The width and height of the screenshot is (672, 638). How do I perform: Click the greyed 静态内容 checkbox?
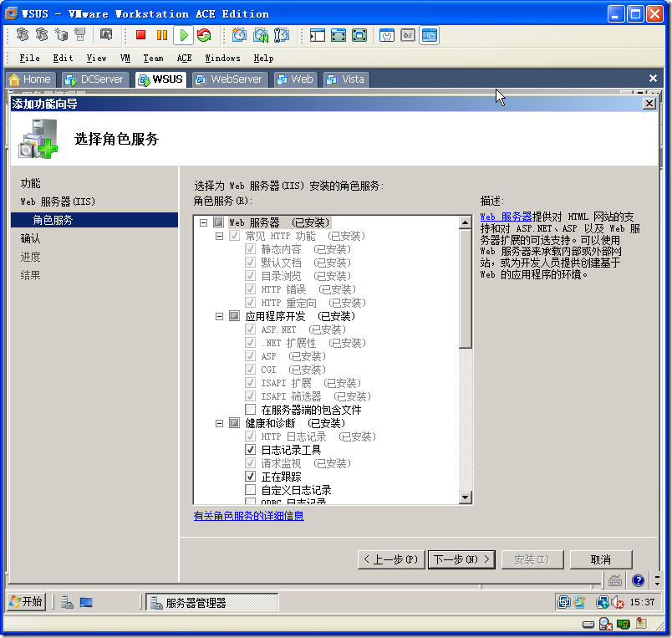pyautogui.click(x=250, y=248)
